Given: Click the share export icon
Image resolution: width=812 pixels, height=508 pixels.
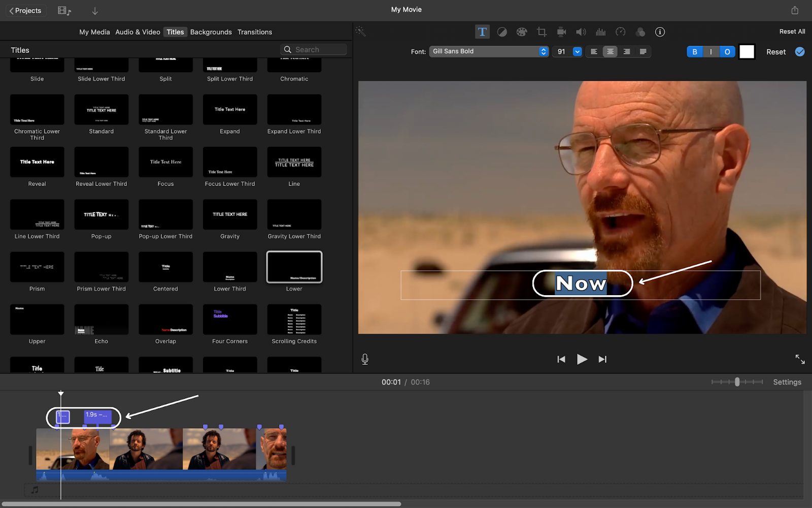Looking at the screenshot, I should 795,10.
